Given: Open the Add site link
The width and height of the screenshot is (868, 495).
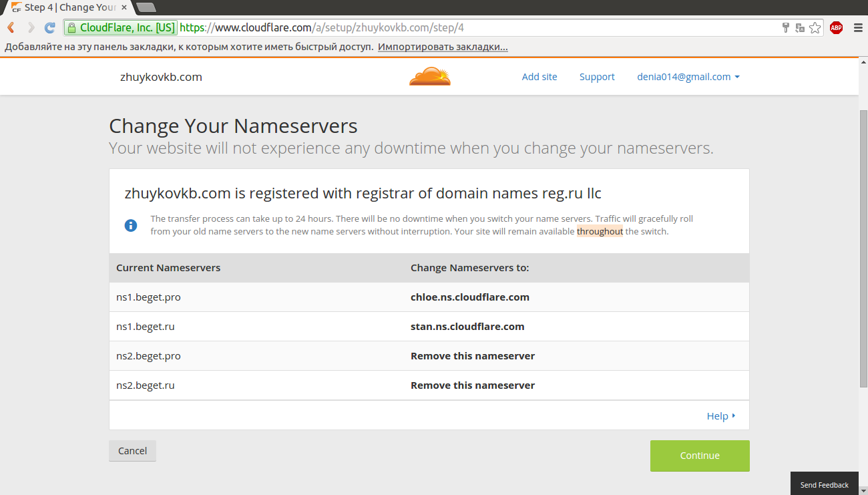Looking at the screenshot, I should coord(539,77).
